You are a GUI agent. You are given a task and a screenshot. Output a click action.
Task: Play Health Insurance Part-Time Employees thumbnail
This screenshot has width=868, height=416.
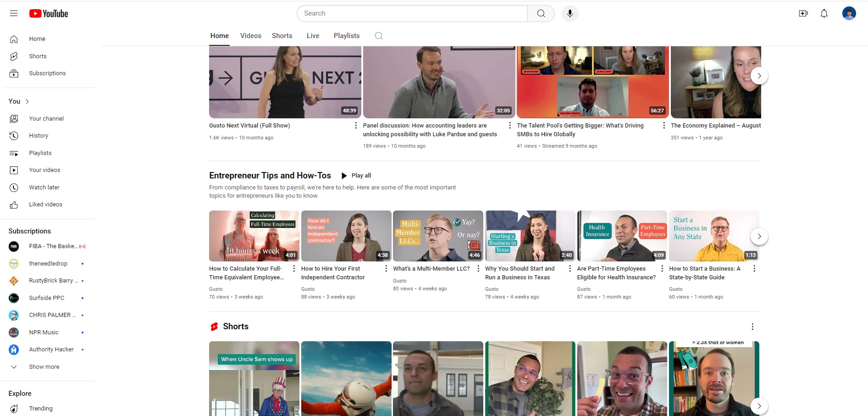(622, 236)
